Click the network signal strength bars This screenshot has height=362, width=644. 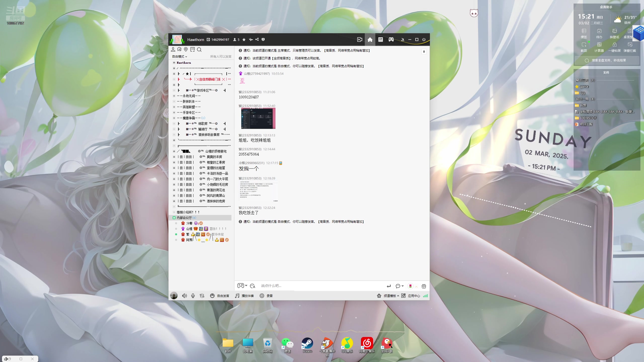tap(425, 296)
